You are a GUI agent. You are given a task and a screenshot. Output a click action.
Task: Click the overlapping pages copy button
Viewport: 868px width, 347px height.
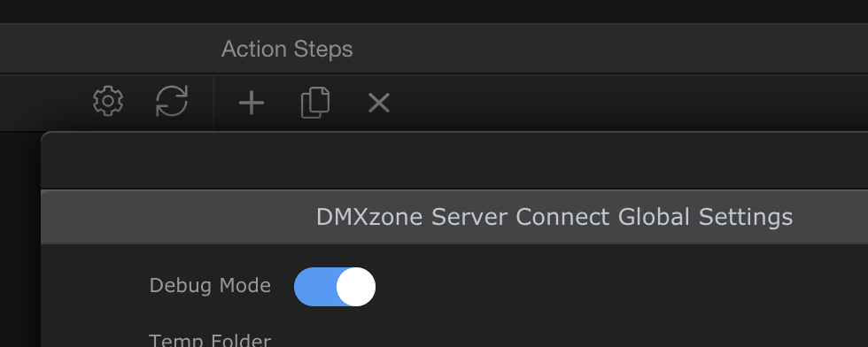tap(315, 103)
